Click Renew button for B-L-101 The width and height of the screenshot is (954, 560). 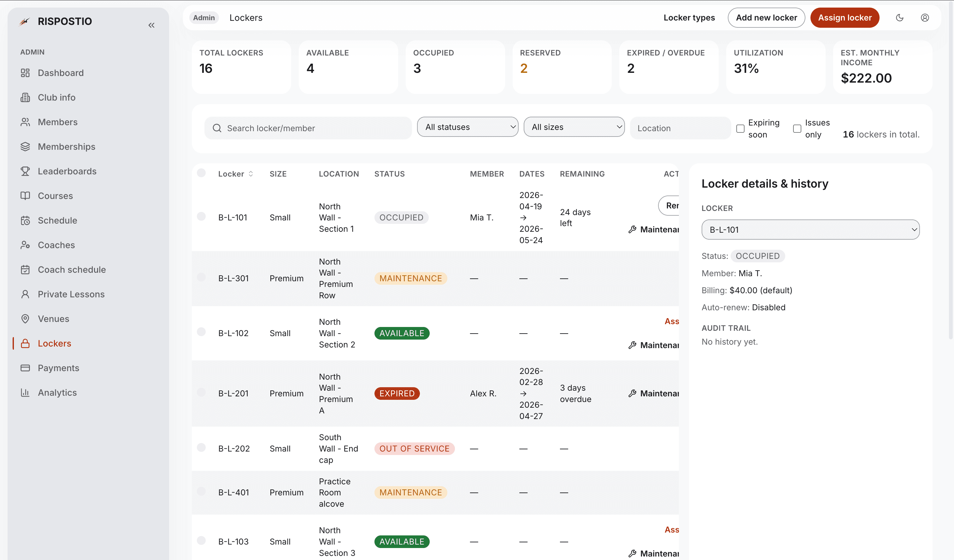(x=669, y=206)
